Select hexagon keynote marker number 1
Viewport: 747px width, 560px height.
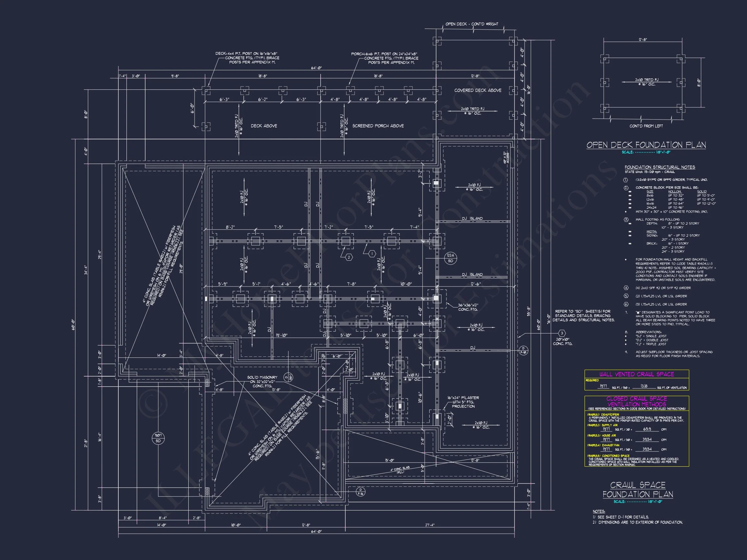372,253
